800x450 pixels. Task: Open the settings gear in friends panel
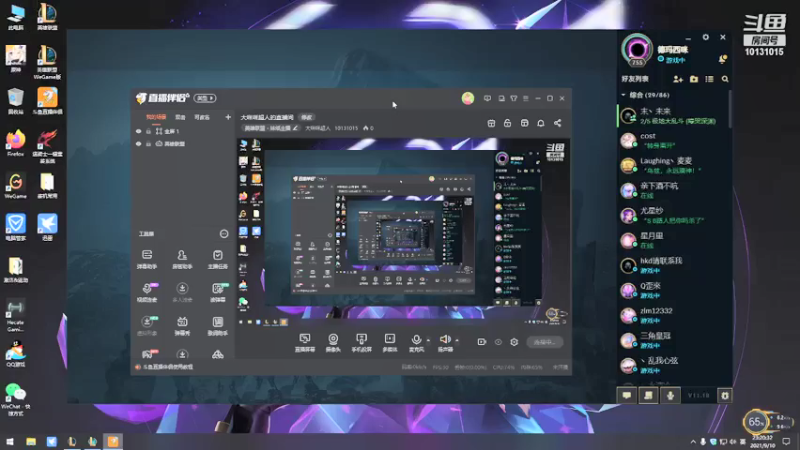(706, 37)
